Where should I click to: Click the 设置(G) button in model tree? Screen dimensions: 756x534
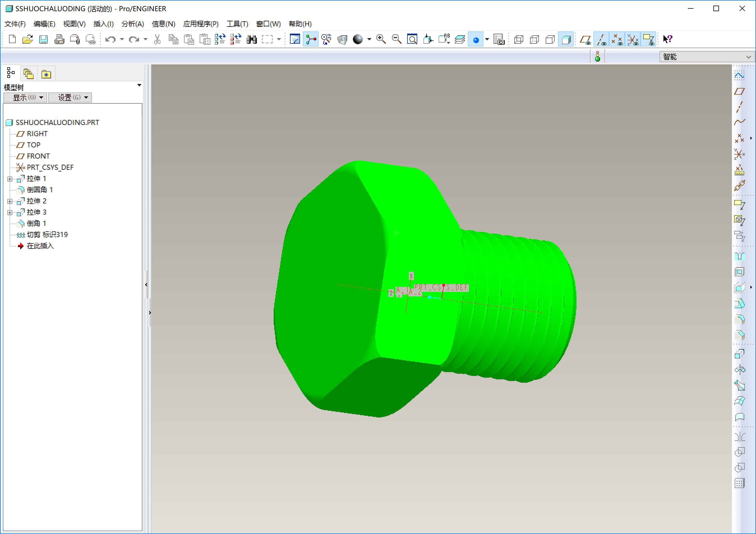[70, 97]
